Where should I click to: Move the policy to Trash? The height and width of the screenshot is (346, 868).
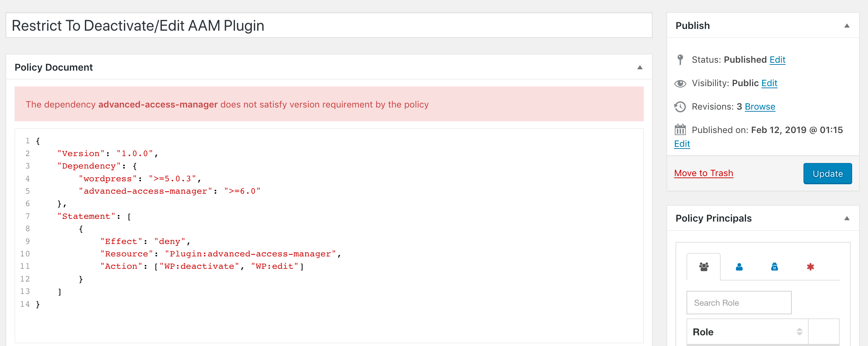pos(703,173)
